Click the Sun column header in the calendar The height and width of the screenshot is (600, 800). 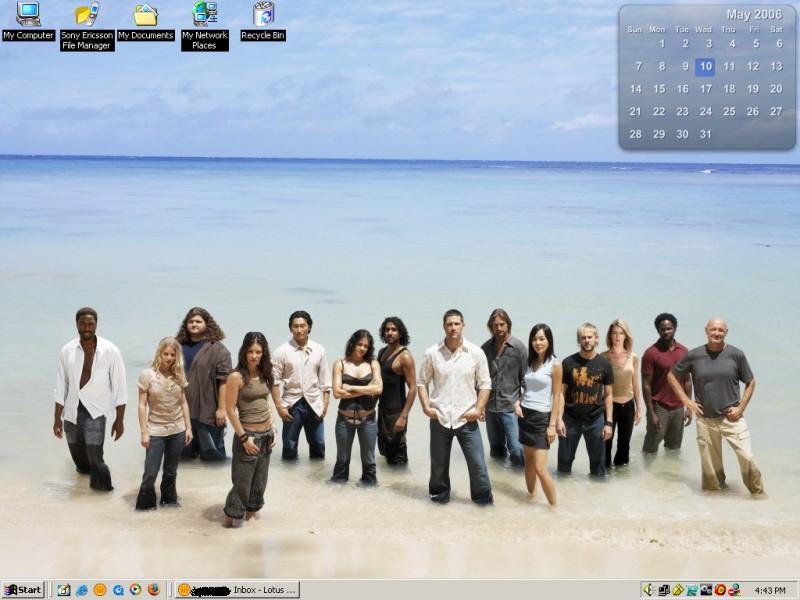(634, 29)
